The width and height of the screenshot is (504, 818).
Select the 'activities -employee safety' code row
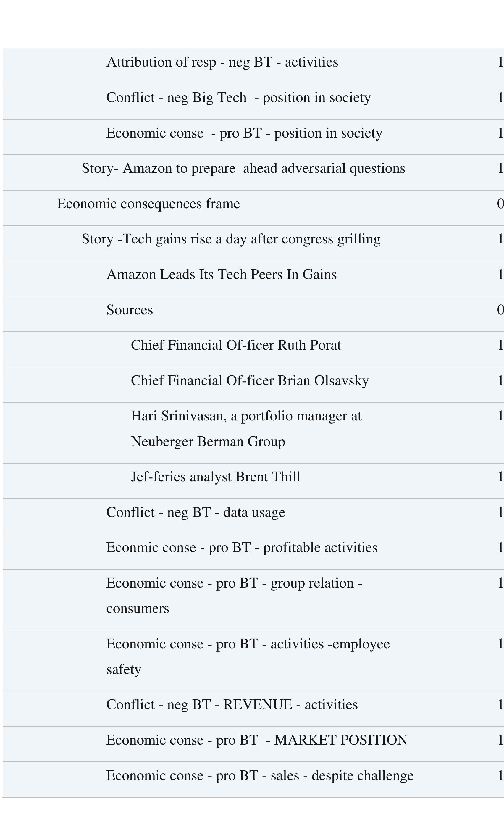248,656
